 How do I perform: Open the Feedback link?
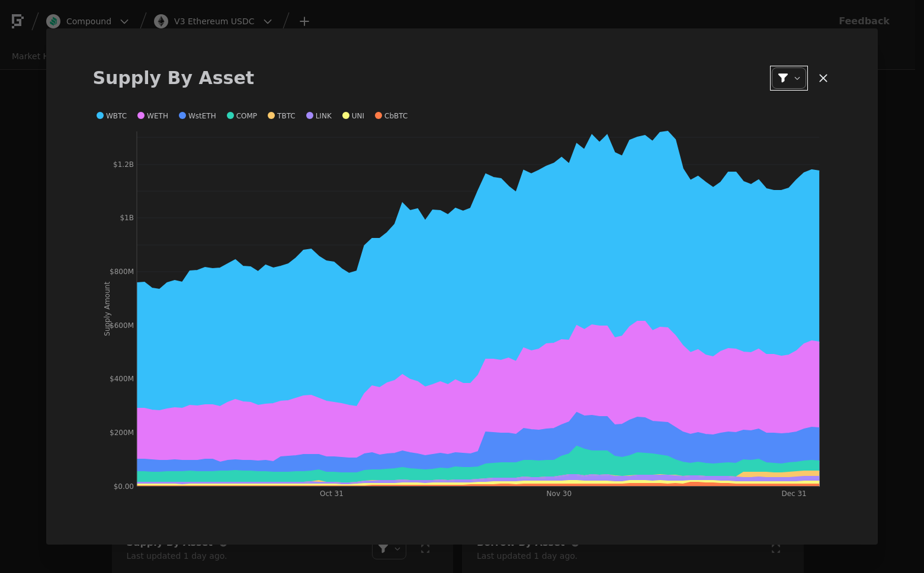[864, 21]
